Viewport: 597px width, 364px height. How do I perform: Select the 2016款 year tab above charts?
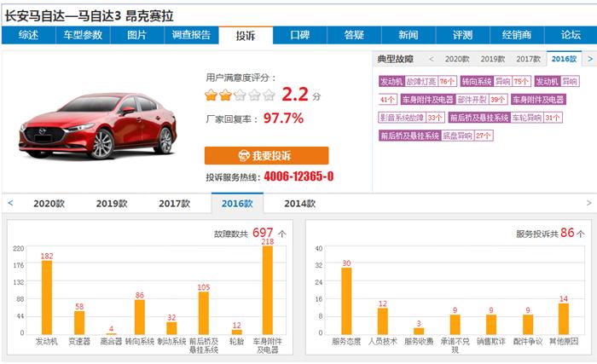(237, 204)
